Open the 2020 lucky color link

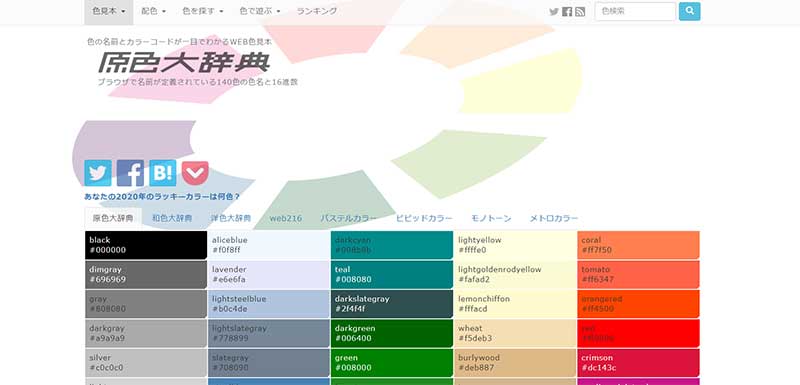click(x=162, y=196)
